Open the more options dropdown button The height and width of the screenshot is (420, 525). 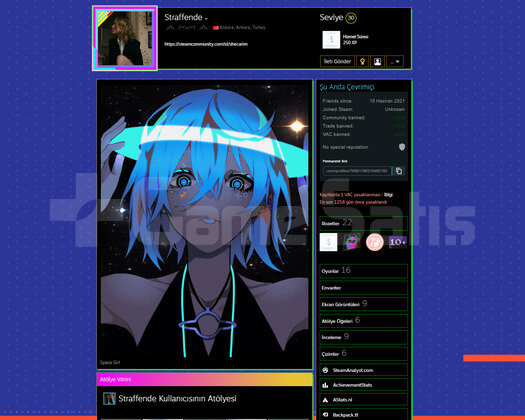pos(395,62)
